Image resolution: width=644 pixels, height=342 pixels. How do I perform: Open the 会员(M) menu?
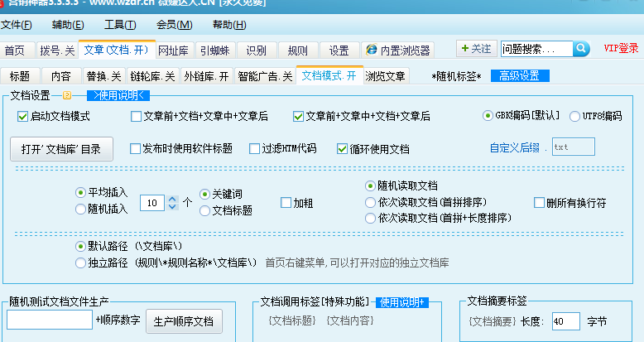174,25
